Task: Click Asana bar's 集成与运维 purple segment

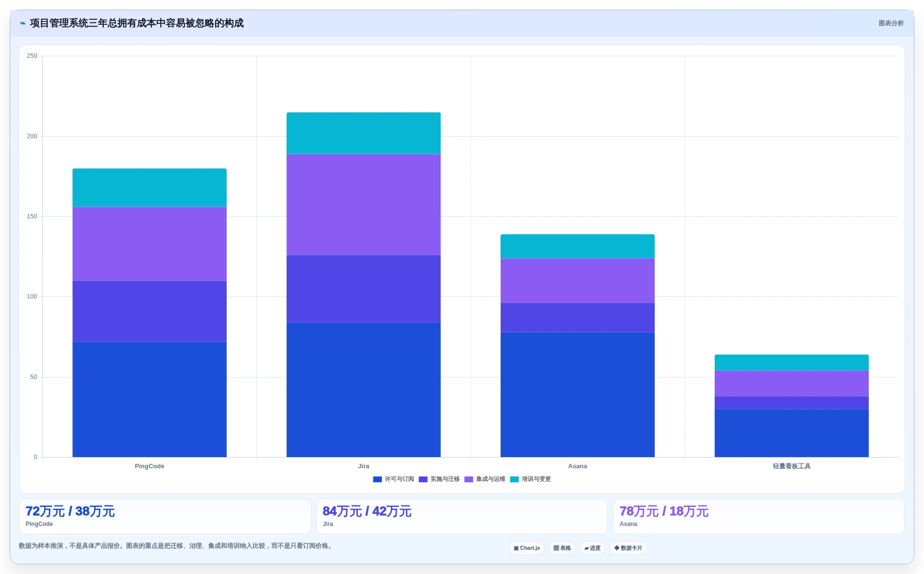Action: [x=578, y=281]
